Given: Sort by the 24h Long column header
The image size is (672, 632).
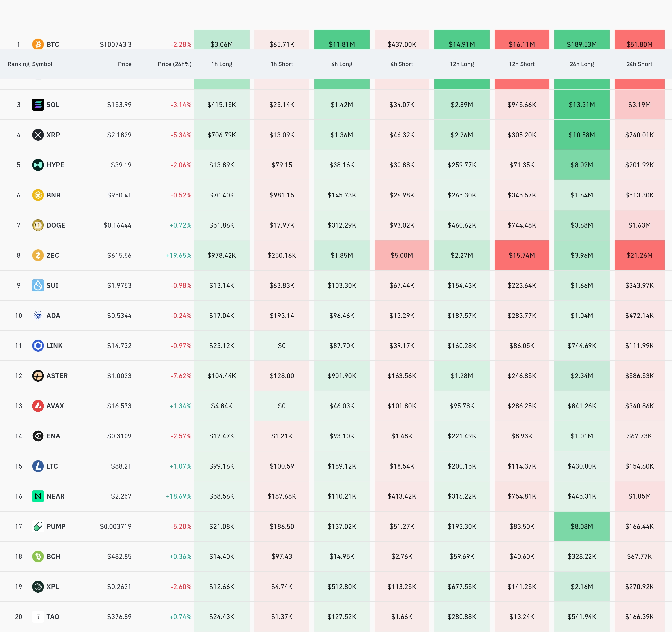Looking at the screenshot, I should (582, 64).
